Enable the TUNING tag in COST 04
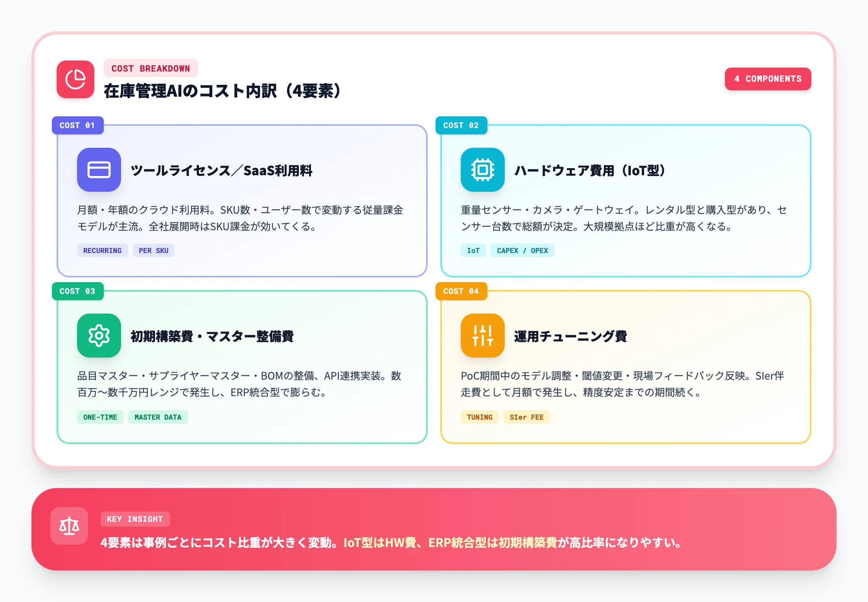868x602 pixels. [x=479, y=417]
